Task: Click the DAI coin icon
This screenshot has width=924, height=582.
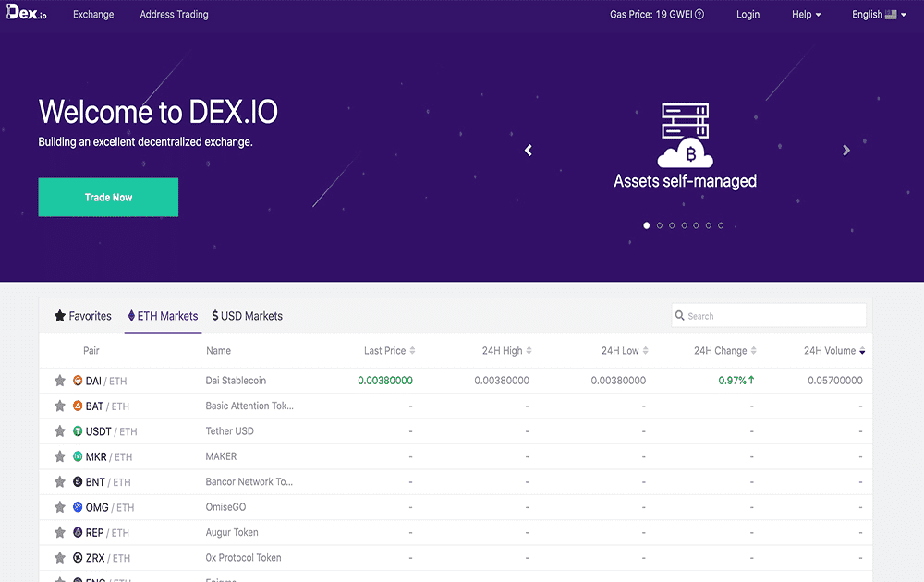Action: 78,380
